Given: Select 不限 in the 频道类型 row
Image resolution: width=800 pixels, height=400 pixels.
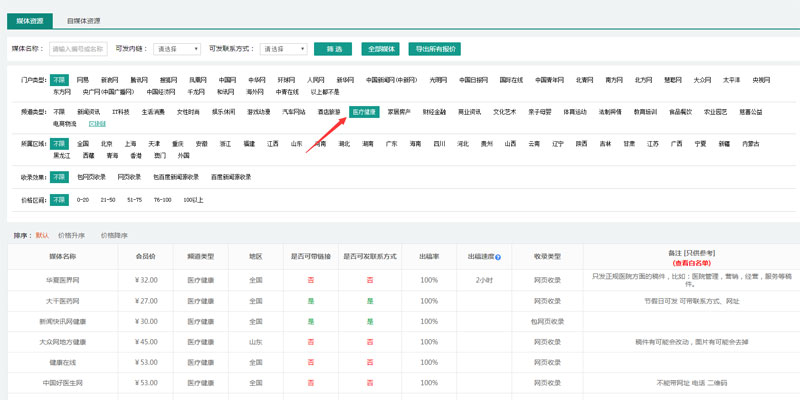Looking at the screenshot, I should click(x=59, y=112).
